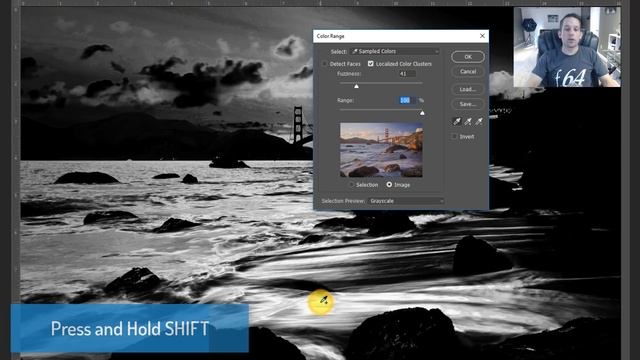The height and width of the screenshot is (360, 640).
Task: Choose the Image radio button
Action: tap(389, 185)
